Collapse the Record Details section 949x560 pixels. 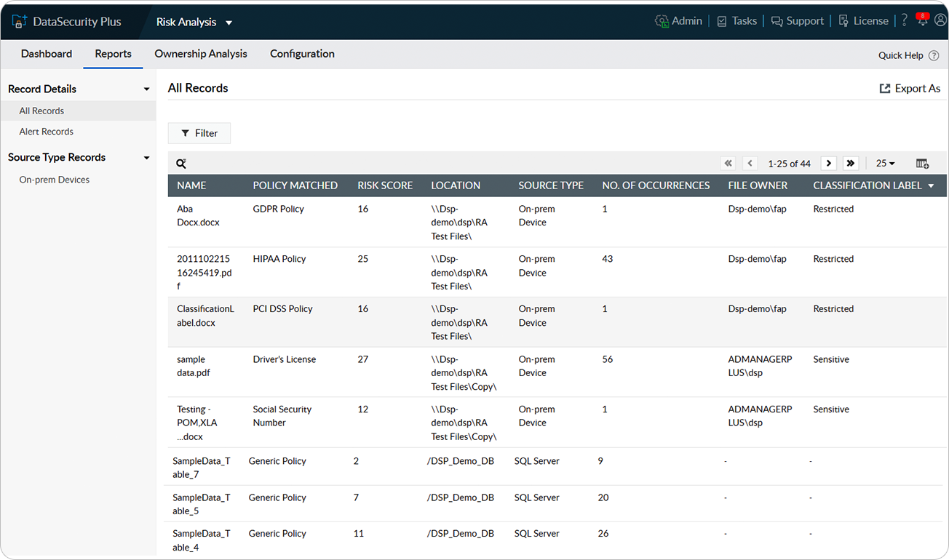point(146,89)
